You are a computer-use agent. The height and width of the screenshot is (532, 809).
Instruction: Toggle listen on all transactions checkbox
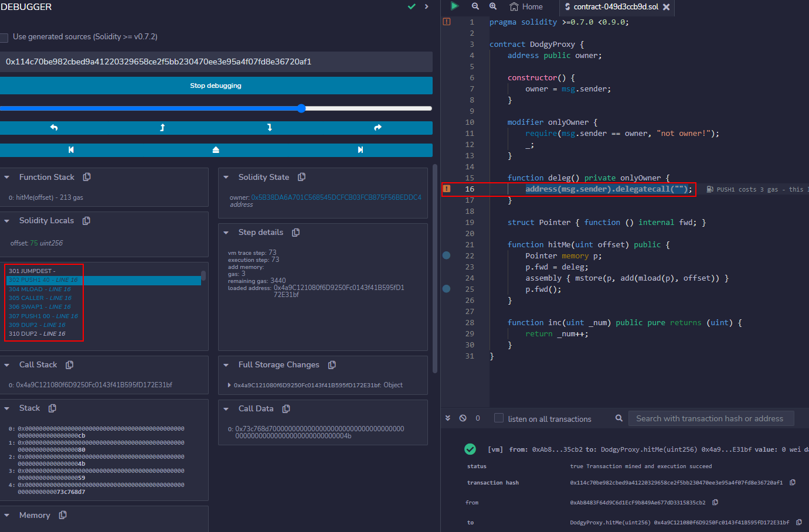pos(499,418)
